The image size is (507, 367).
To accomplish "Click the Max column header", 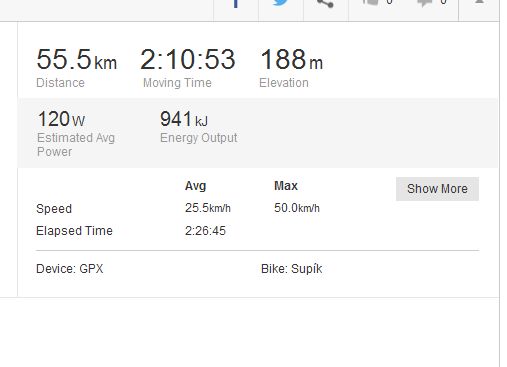I will point(286,186).
